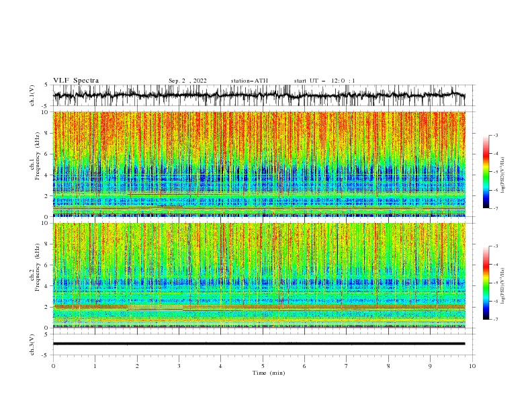532x411 pixels.
Task: Click the "VLF Spectra" plot title
Action: (x=76, y=81)
